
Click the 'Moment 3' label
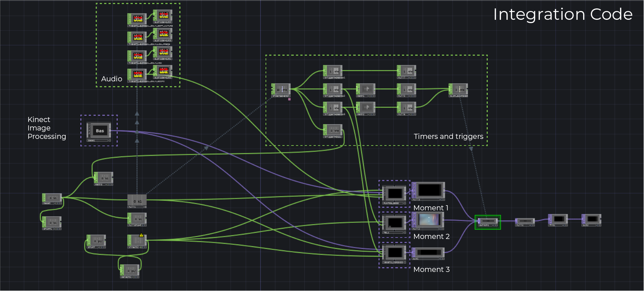[432, 269]
